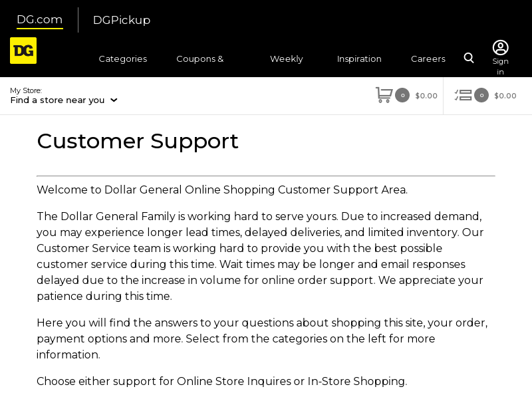Click the shopping list $0.00 total
532x399 pixels.
point(505,96)
